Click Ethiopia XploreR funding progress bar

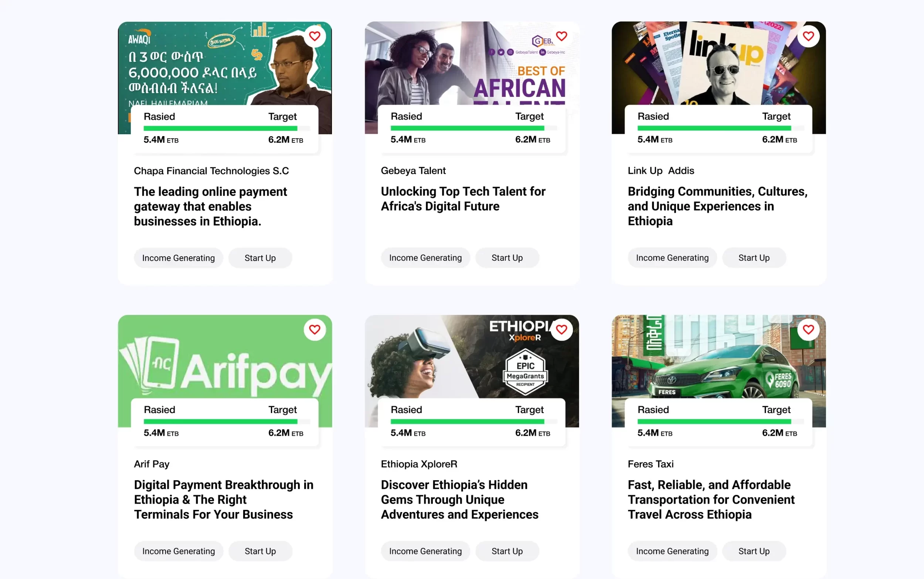coord(473,421)
